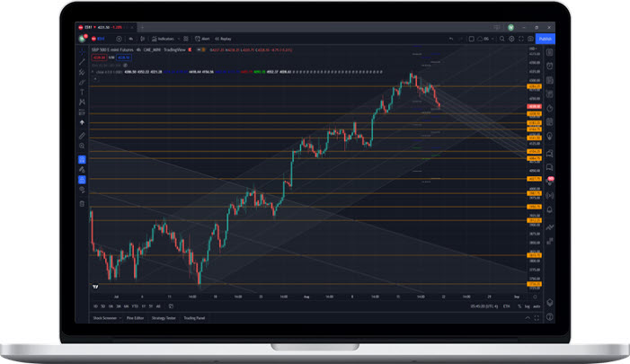
Task: Click the Alert button in top toolbar
Action: 203,39
